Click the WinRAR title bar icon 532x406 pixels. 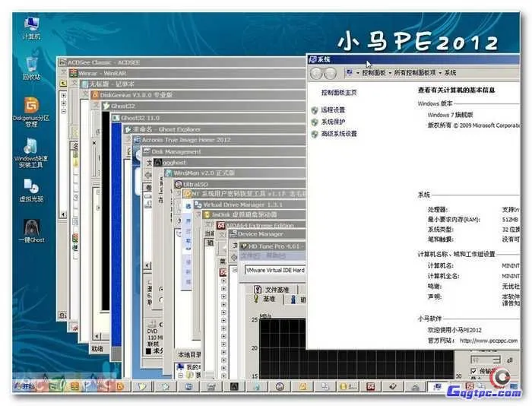coord(73,73)
